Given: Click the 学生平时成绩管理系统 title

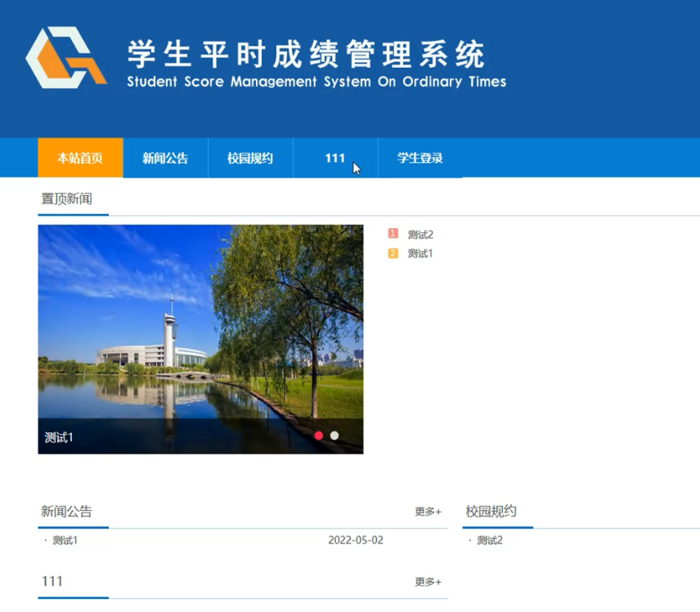Looking at the screenshot, I should [306, 55].
